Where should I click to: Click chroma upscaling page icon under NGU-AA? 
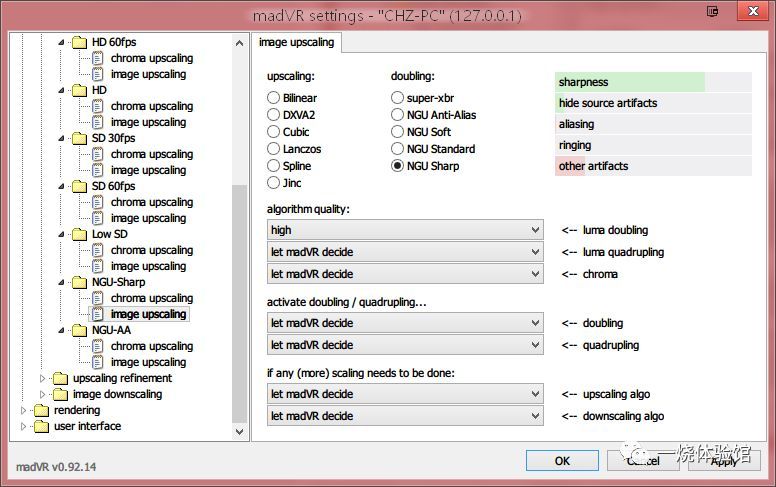[97, 346]
